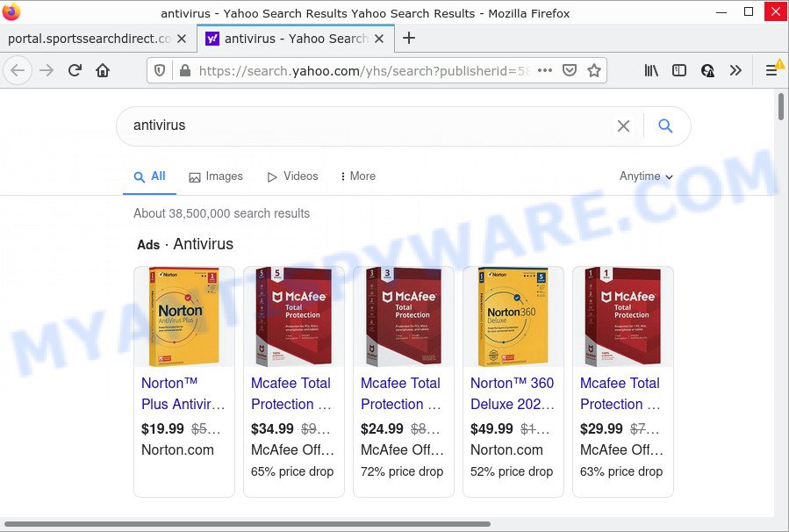Open the Firefox home page
The width and height of the screenshot is (789, 532).
(x=103, y=70)
